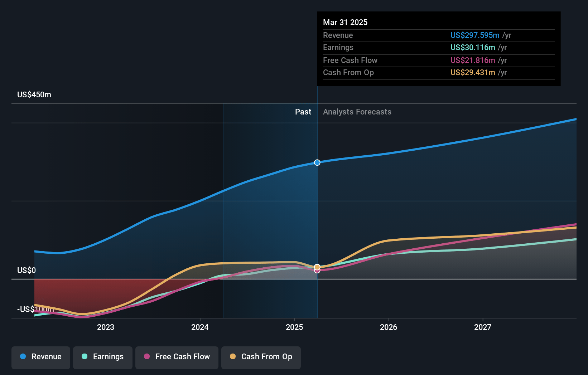The height and width of the screenshot is (375, 588).
Task: Click the 'Mar 31 2025' tooltip date
Action: (x=345, y=22)
